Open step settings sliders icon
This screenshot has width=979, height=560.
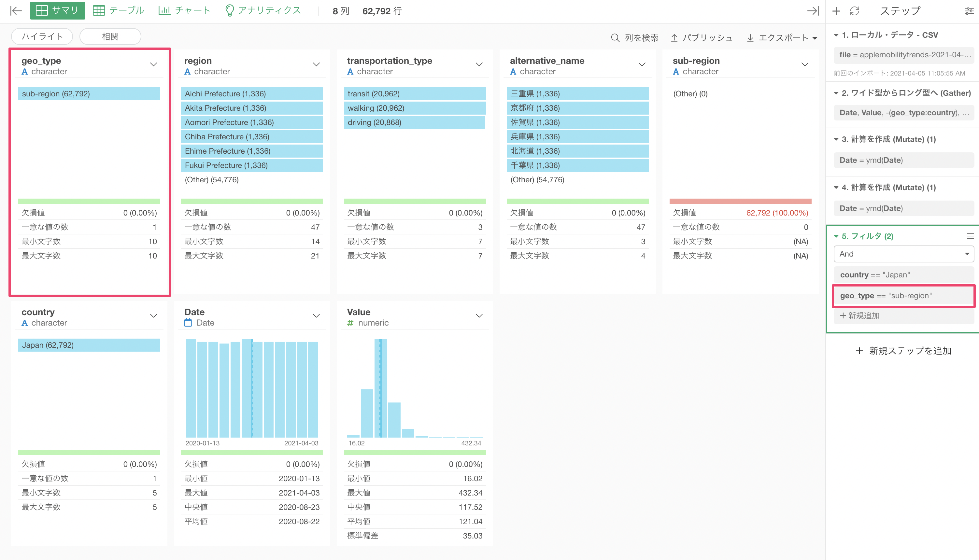tap(969, 11)
